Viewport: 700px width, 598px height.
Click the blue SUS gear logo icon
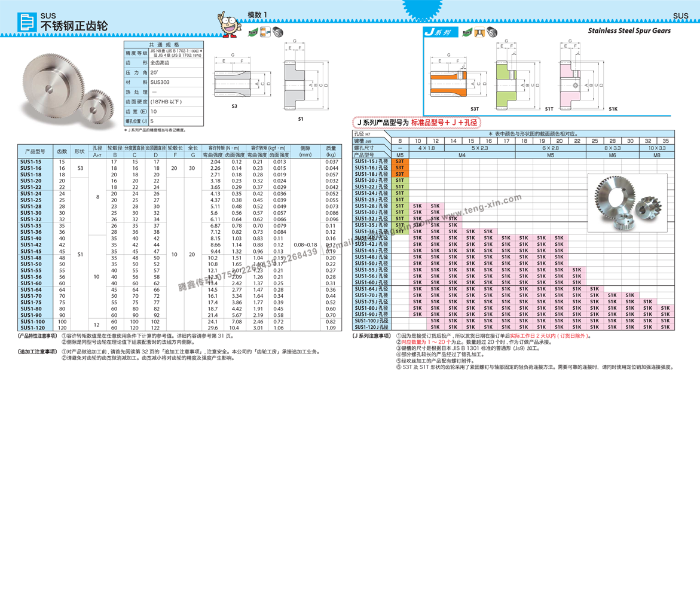tap(27, 22)
